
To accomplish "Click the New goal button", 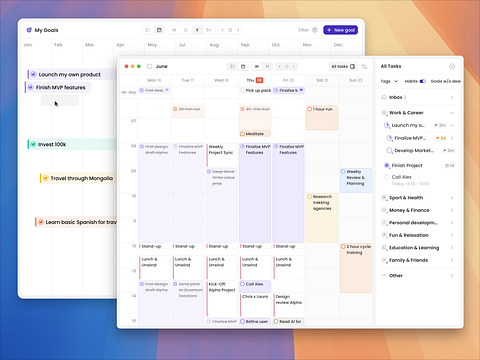I will point(341,30).
